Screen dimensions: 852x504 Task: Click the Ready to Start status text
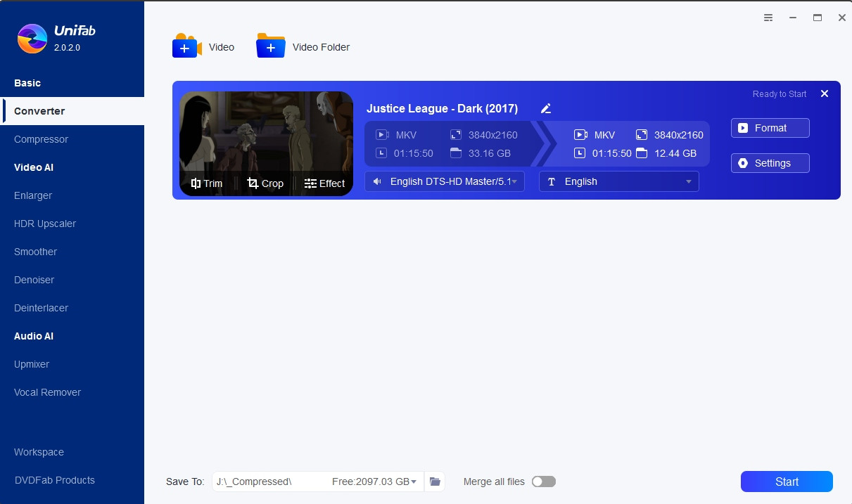click(x=780, y=94)
